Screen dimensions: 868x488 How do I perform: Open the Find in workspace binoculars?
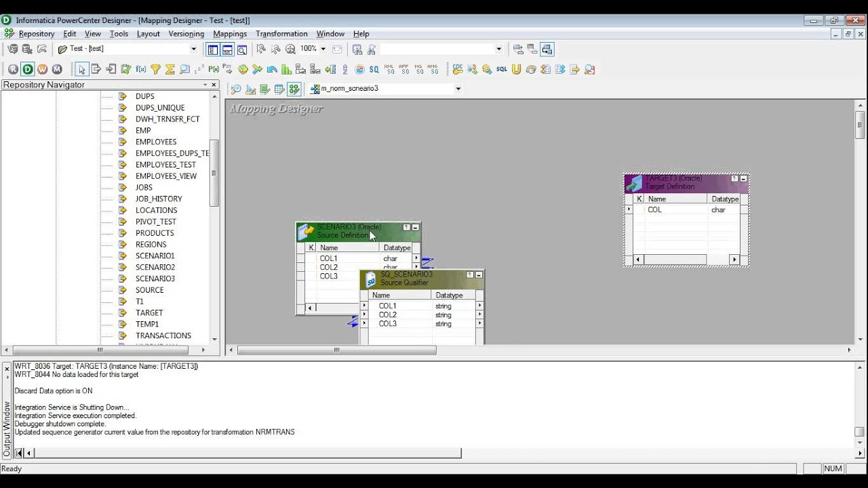click(x=358, y=49)
